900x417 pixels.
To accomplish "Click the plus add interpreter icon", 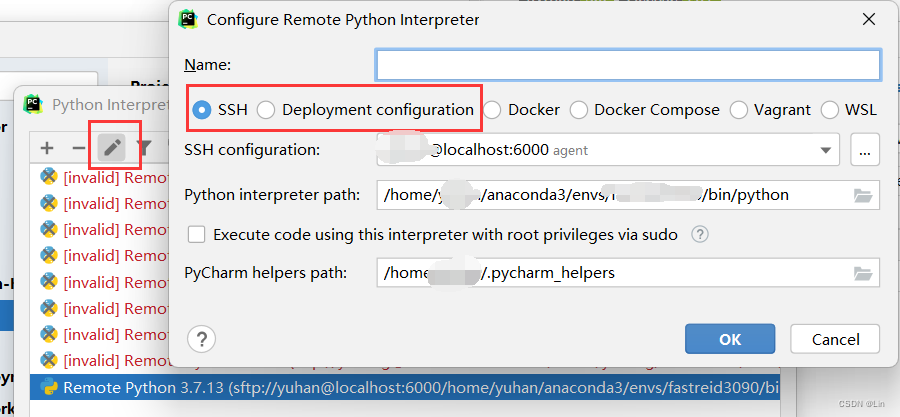I will (x=47, y=148).
